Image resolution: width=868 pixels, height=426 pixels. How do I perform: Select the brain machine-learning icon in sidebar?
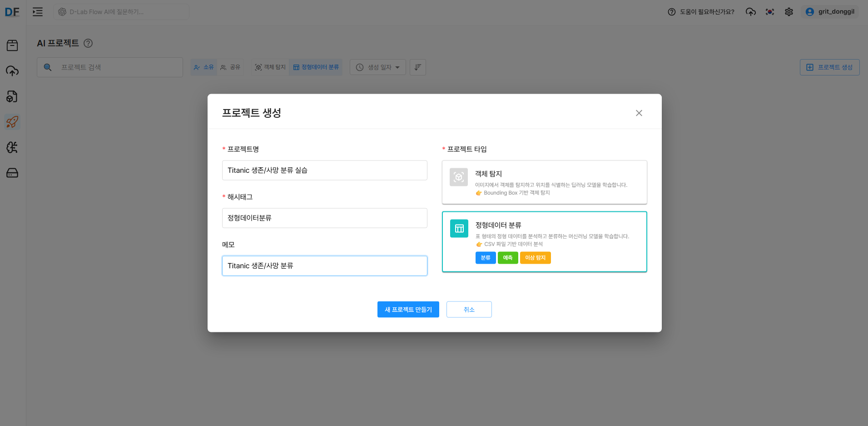tap(12, 147)
